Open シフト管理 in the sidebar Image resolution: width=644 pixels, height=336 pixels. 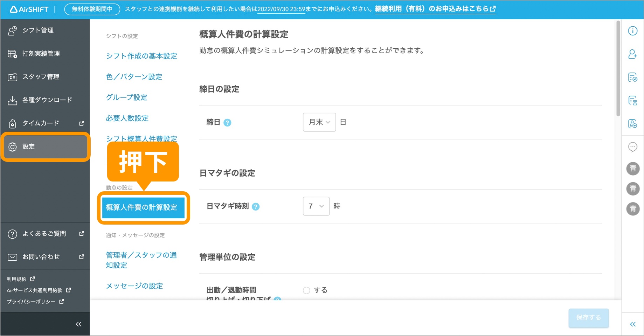(38, 30)
